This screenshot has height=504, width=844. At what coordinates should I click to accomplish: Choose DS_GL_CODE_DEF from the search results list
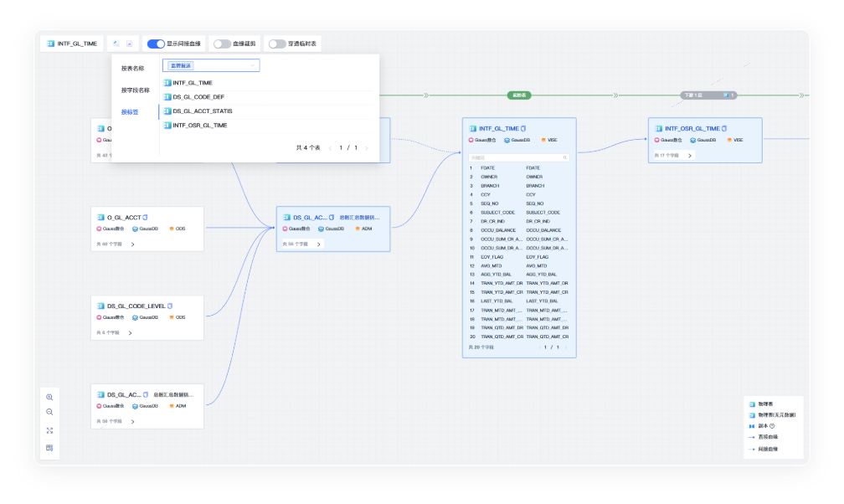(268, 97)
